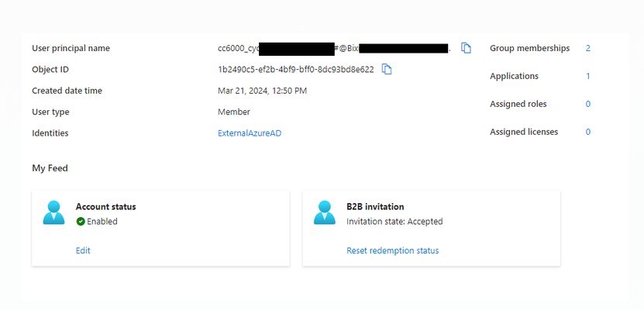The width and height of the screenshot is (644, 310).
Task: Edit the account status
Action: [x=83, y=250]
